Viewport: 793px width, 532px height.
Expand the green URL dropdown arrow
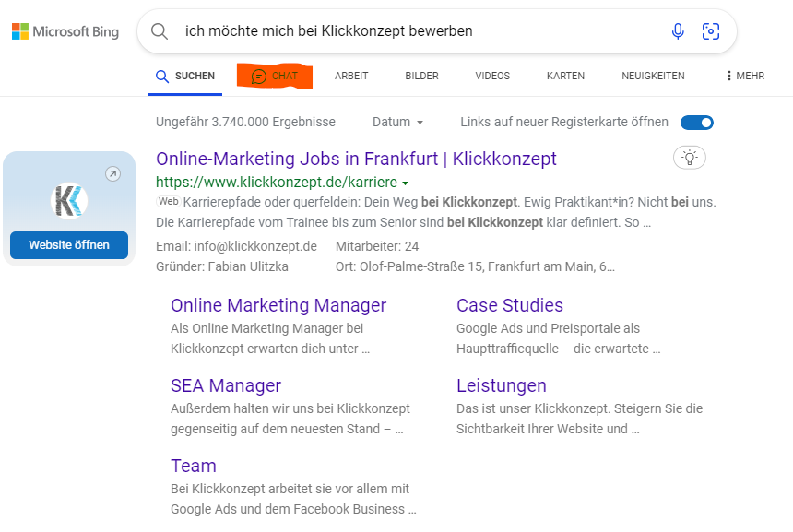click(405, 183)
